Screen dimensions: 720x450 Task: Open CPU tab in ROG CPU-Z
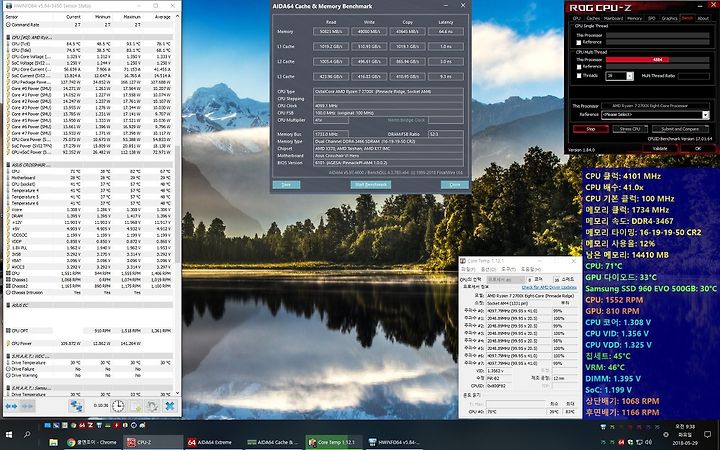(577, 18)
